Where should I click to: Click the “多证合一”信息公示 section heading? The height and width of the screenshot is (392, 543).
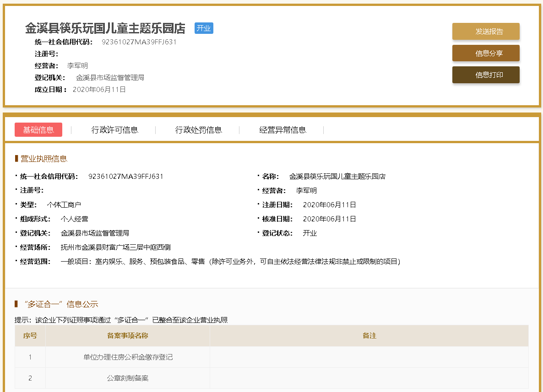point(61,305)
